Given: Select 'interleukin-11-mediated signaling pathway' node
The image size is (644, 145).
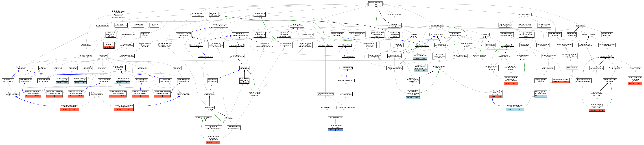Looking at the screenshot, I should pyautogui.click(x=118, y=94).
